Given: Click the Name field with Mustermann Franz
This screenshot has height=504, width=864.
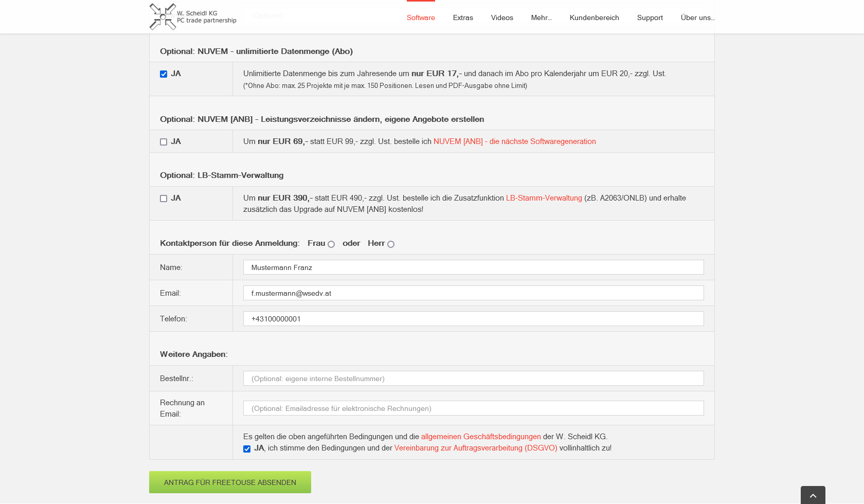Looking at the screenshot, I should [x=473, y=267].
